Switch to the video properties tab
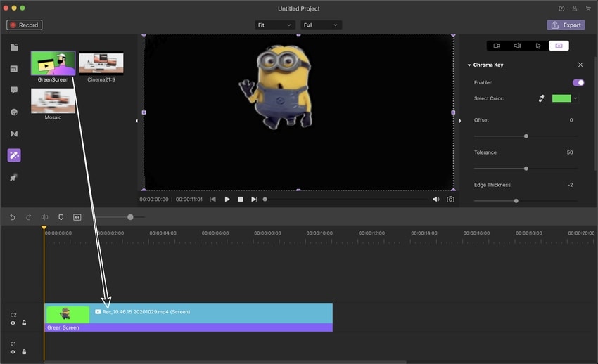The height and width of the screenshot is (364, 598). (x=497, y=46)
